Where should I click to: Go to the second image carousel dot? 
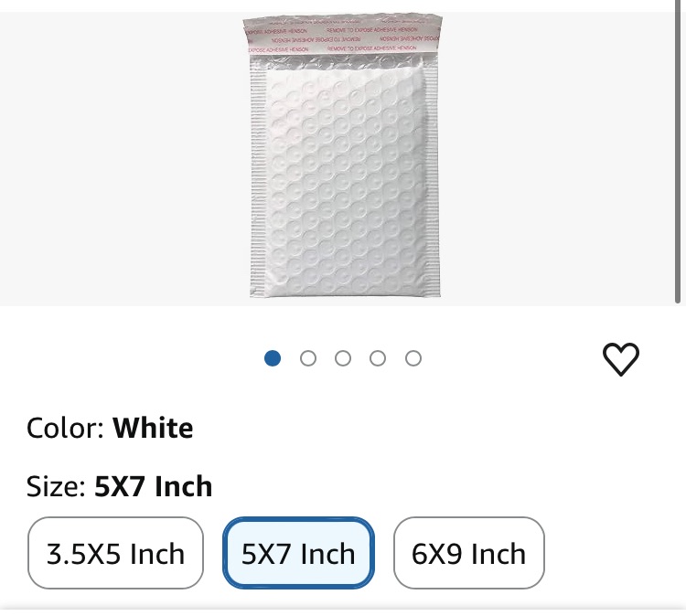point(308,358)
